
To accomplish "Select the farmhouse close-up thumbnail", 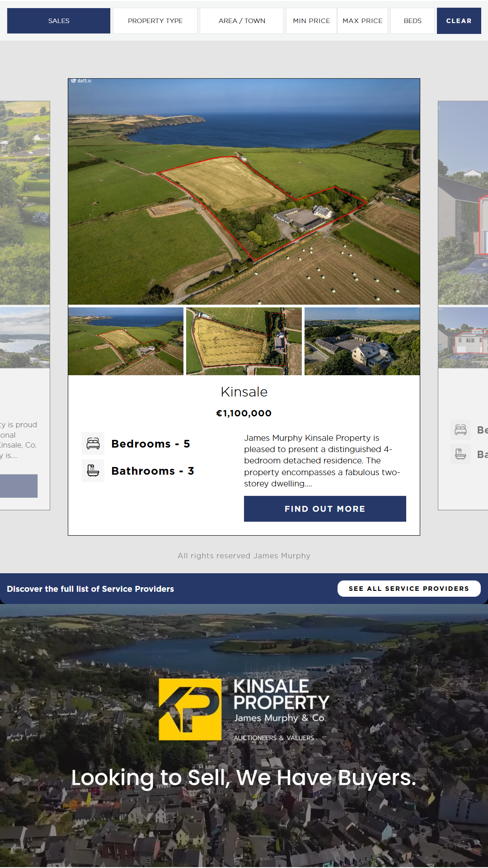I will pyautogui.click(x=362, y=341).
